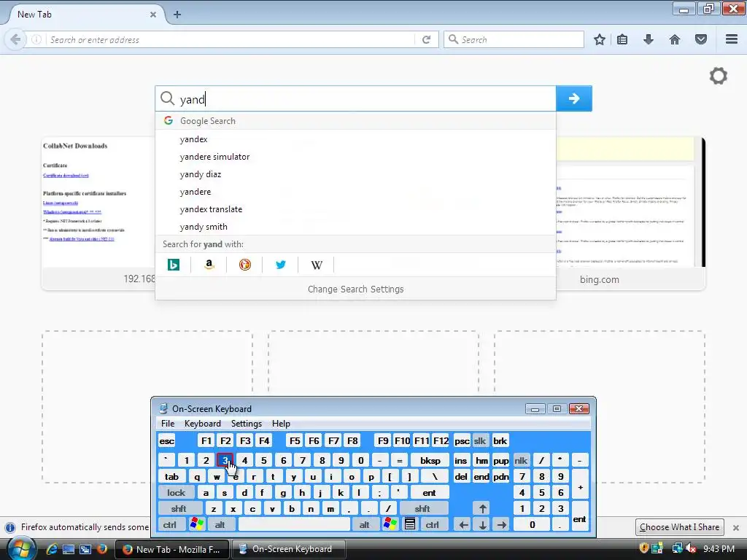Open Change Search Settings
The image size is (747, 560).
click(355, 289)
